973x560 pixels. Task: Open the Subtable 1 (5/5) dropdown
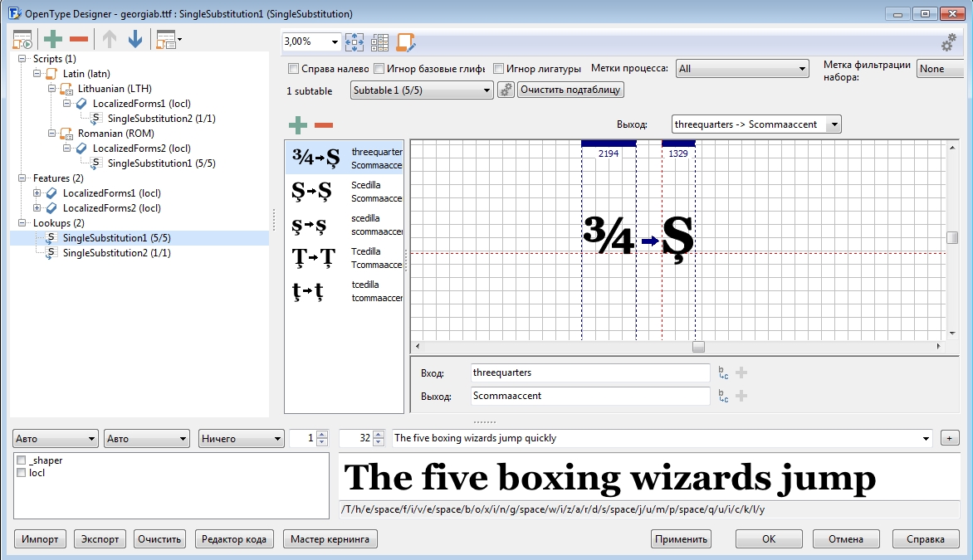(x=422, y=90)
